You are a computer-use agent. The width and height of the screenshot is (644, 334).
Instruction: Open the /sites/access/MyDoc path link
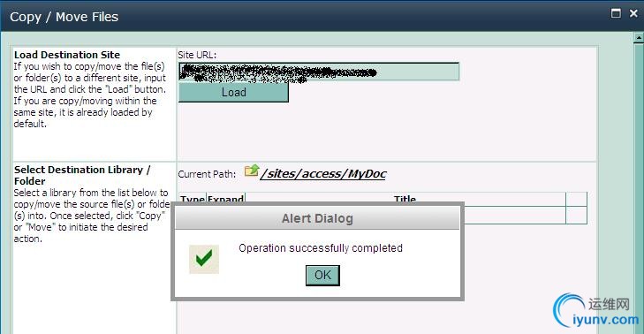[323, 174]
